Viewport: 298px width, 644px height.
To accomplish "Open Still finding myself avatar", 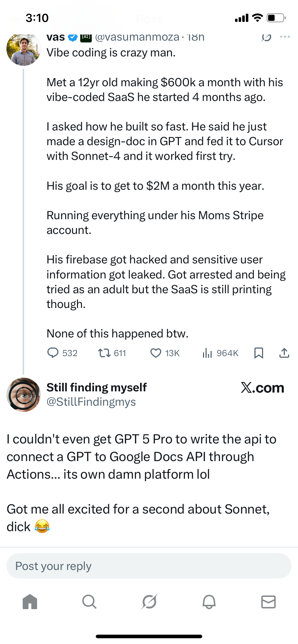I will (x=23, y=394).
